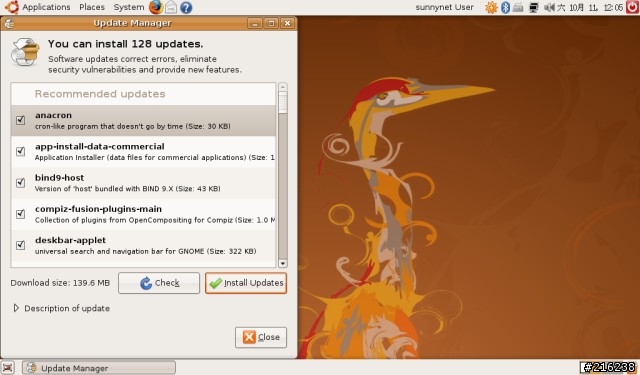
Task: Open the mail client envelope icon
Action: click(171, 7)
